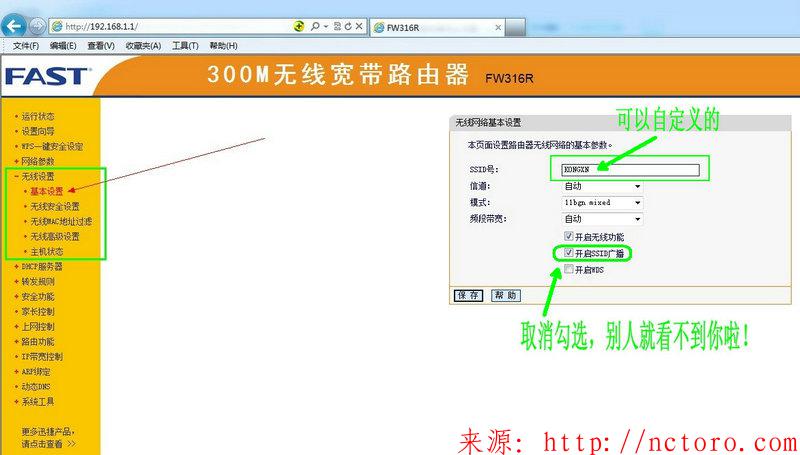The width and height of the screenshot is (800, 455).
Task: Click the FAST logo in header
Action: pos(48,77)
